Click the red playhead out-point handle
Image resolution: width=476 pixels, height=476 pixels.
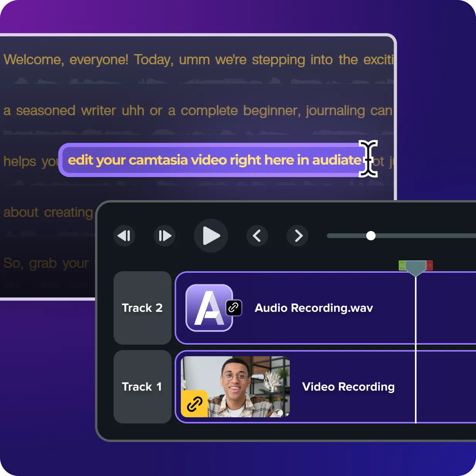tap(430, 265)
